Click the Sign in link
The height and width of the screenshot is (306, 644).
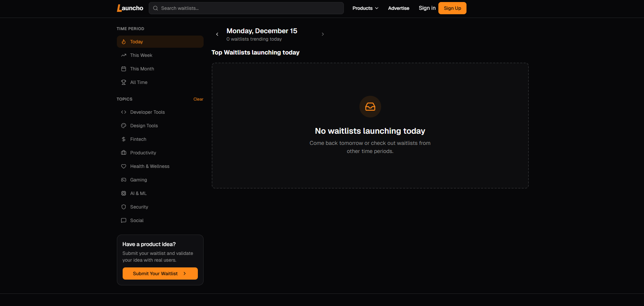[427, 8]
